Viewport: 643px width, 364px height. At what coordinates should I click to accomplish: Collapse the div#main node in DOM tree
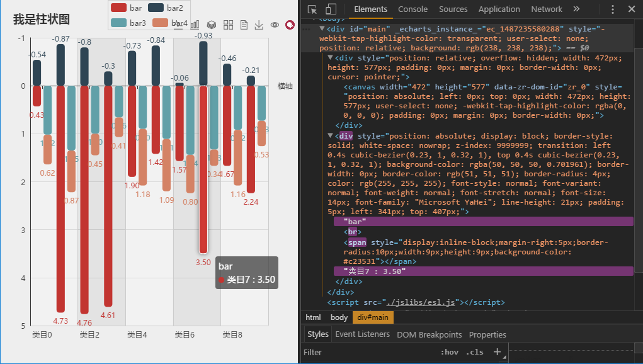coord(322,29)
